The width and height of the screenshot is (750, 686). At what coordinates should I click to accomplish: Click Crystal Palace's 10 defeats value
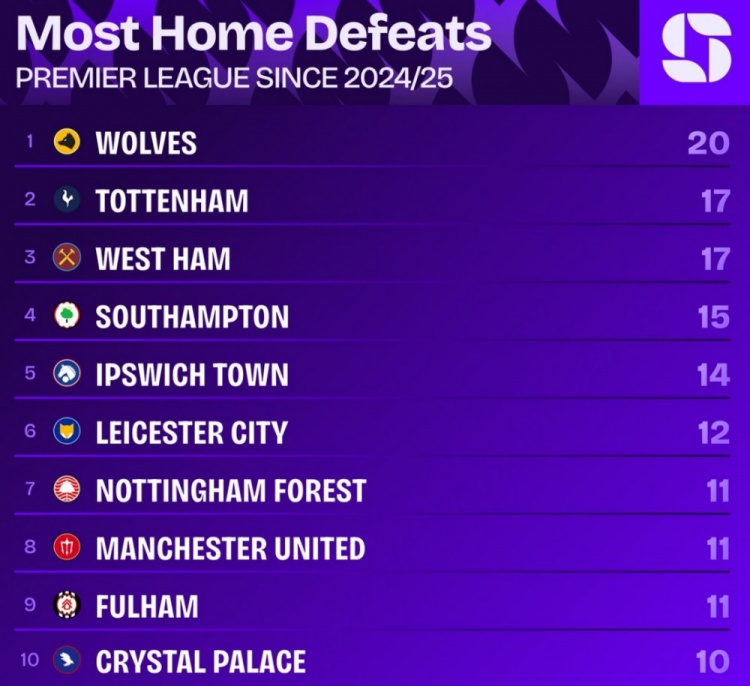(x=710, y=661)
